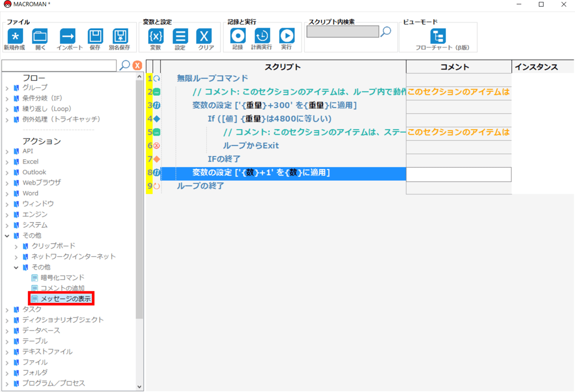Click the 開く (open) folder icon

(x=40, y=36)
